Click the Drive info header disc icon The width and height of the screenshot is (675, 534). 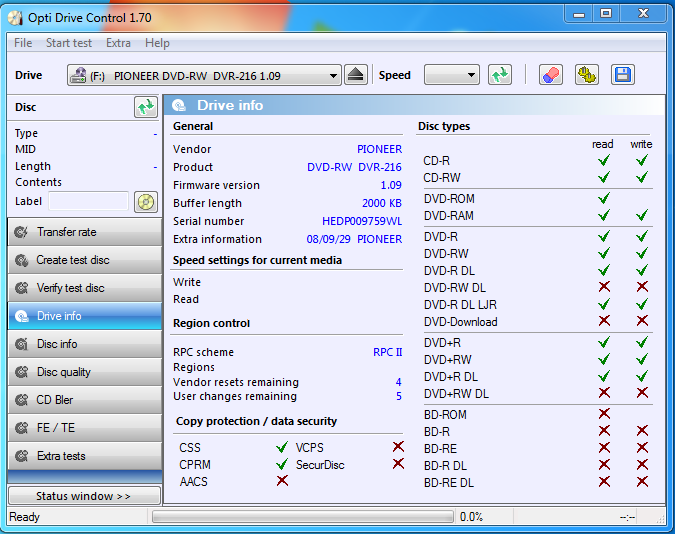179,106
